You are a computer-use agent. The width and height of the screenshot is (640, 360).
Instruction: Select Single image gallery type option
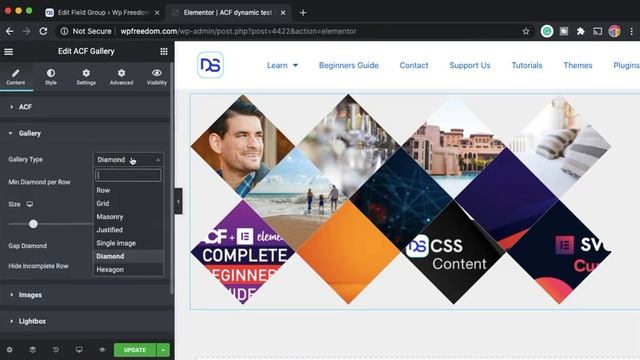[x=128, y=243]
